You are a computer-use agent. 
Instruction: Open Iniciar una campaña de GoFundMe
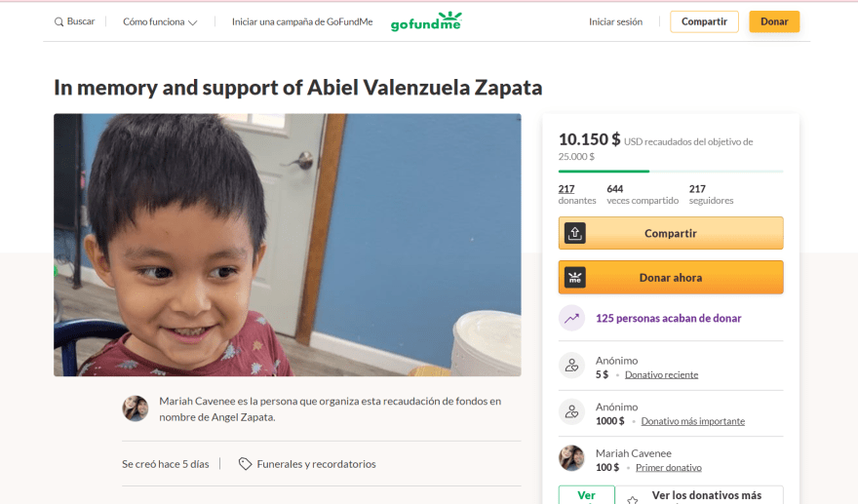[302, 21]
